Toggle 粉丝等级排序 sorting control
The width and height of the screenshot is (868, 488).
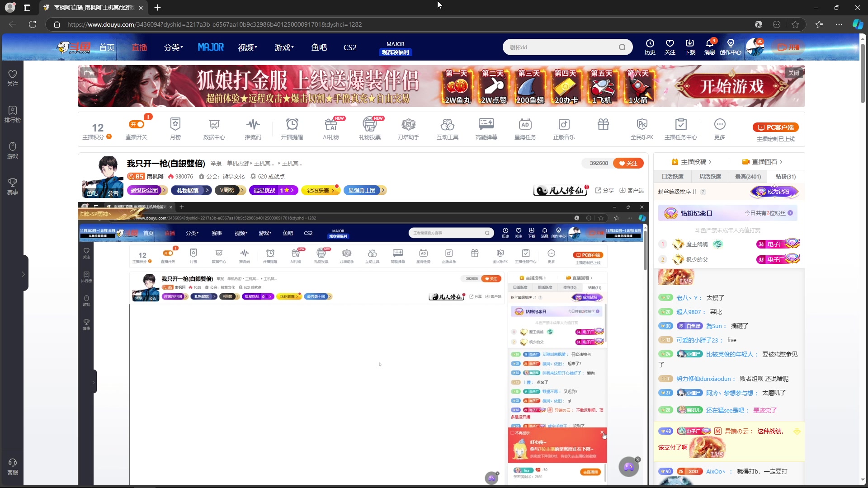click(x=677, y=192)
